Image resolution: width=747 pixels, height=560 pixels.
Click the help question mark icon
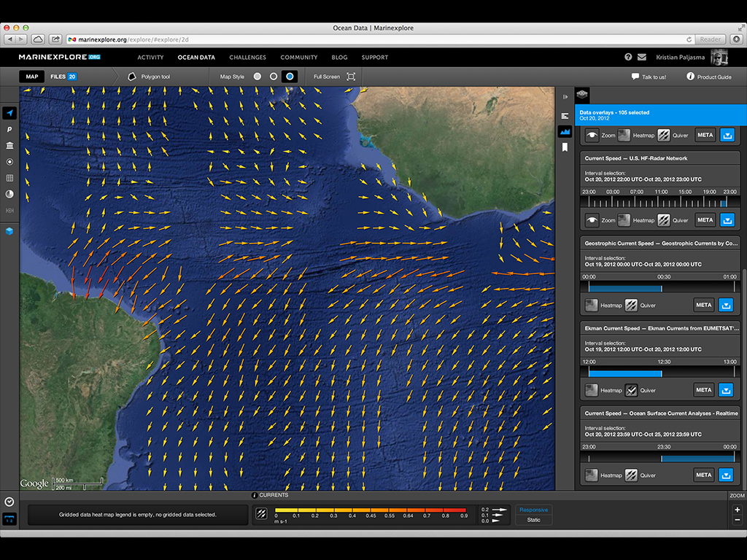tap(628, 57)
